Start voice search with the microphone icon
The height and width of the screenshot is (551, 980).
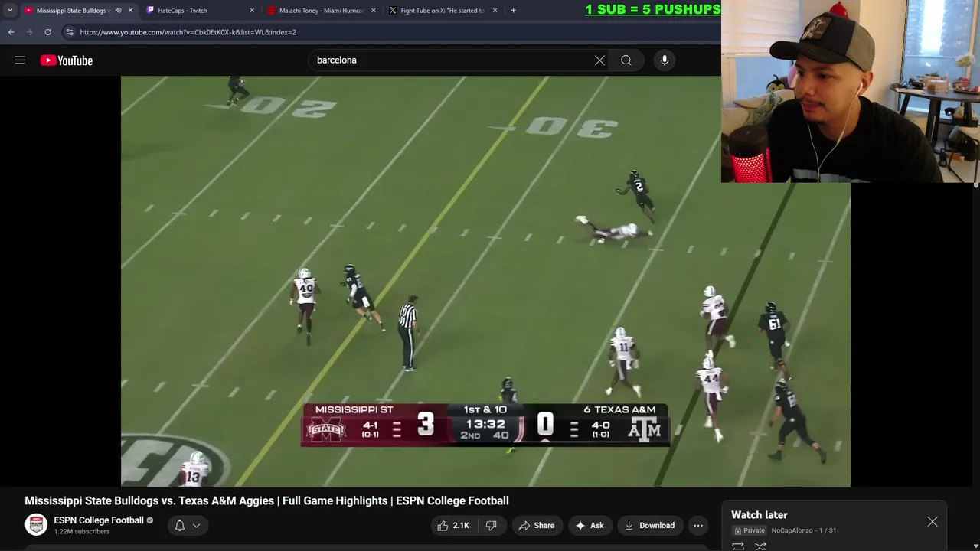click(x=665, y=60)
